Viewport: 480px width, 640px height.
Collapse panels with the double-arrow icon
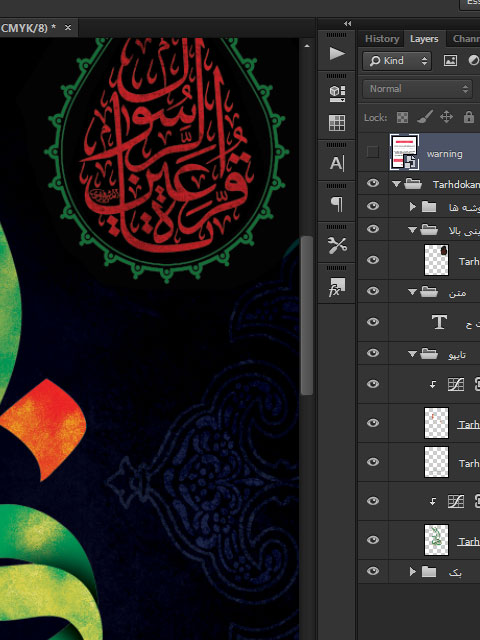pyautogui.click(x=347, y=24)
